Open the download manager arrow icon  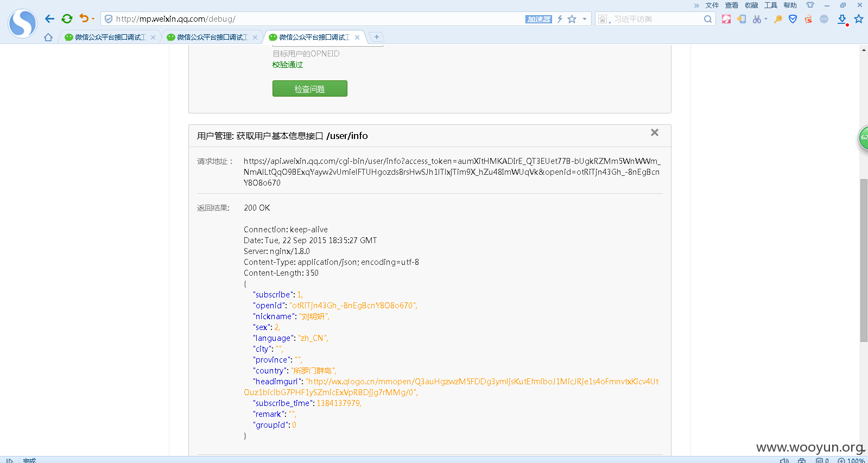click(842, 20)
